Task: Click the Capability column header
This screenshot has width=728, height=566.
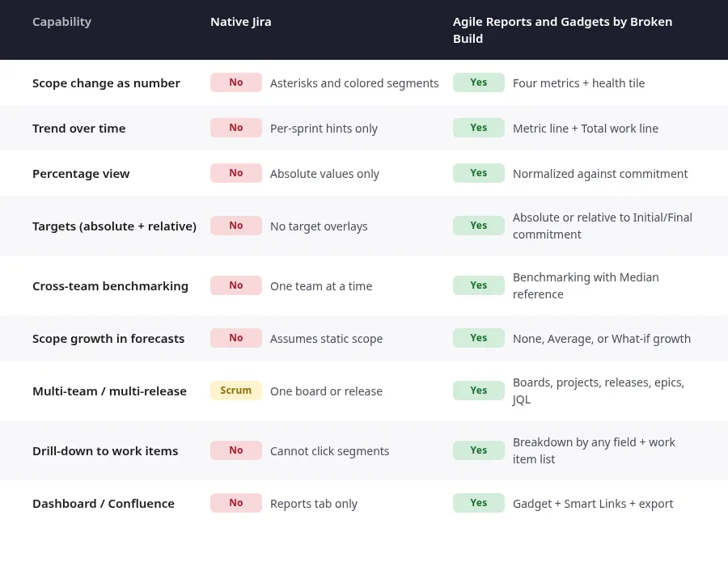Action: [x=61, y=22]
